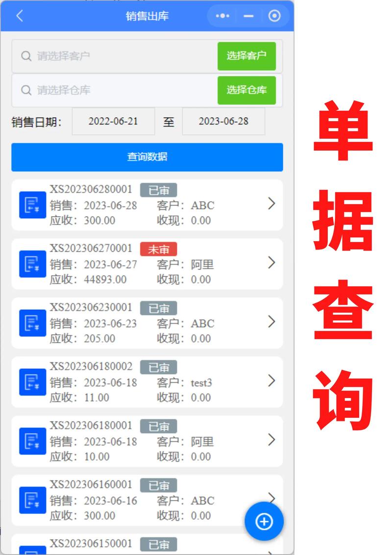Click the 选择客户 green button
The height and width of the screenshot is (555, 392).
[246, 56]
